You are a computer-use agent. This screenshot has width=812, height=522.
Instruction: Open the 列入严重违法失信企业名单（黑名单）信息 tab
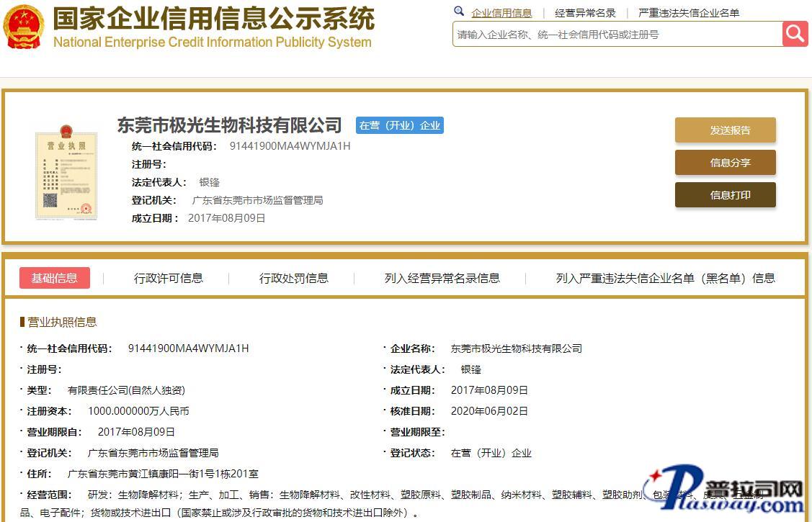tap(665, 278)
